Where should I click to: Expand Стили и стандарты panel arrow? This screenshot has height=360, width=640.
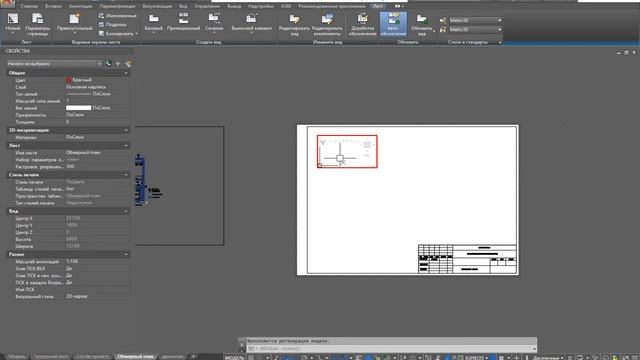500,42
